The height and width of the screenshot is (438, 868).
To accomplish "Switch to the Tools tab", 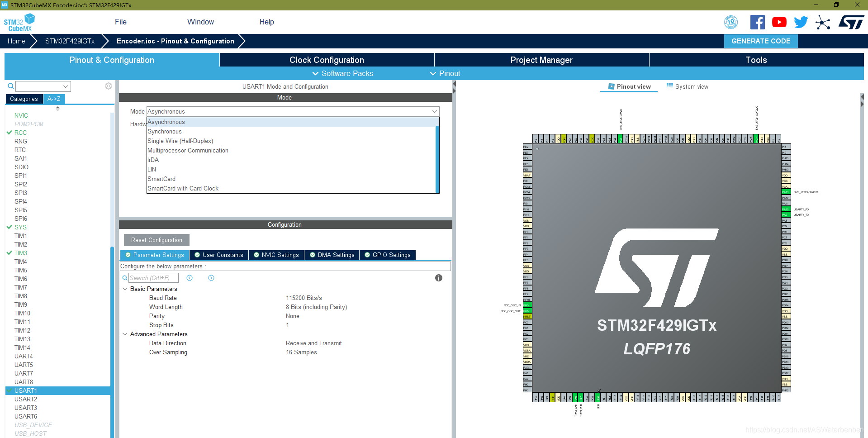I will [756, 60].
